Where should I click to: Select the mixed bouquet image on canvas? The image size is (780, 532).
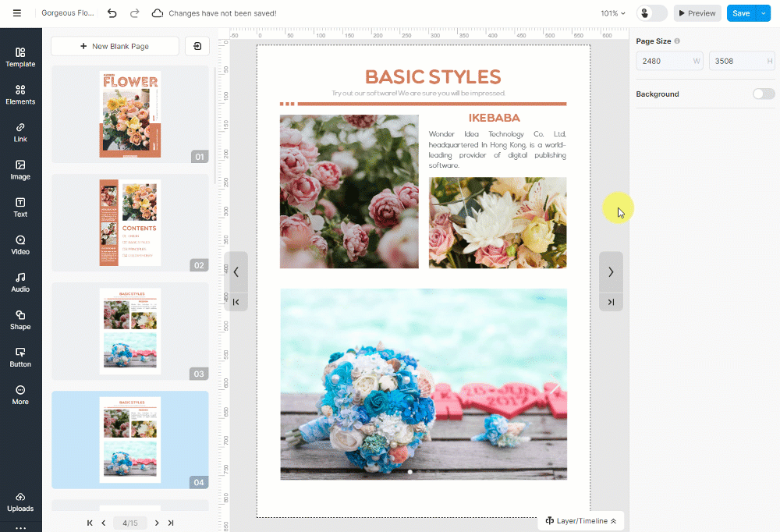(x=498, y=222)
